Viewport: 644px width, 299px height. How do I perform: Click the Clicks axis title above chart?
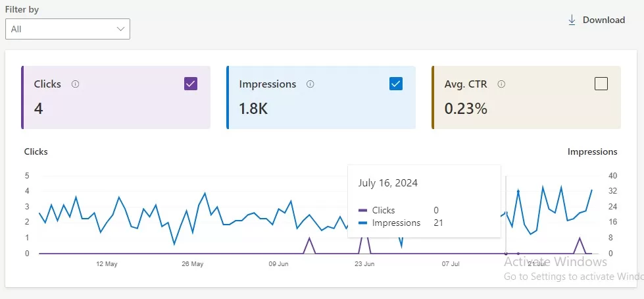point(36,151)
